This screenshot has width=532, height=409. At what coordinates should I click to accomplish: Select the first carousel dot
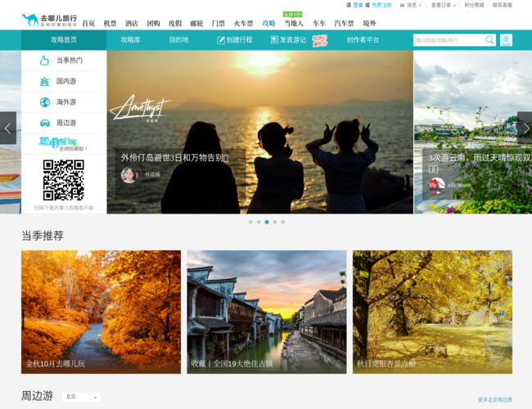[x=250, y=222]
